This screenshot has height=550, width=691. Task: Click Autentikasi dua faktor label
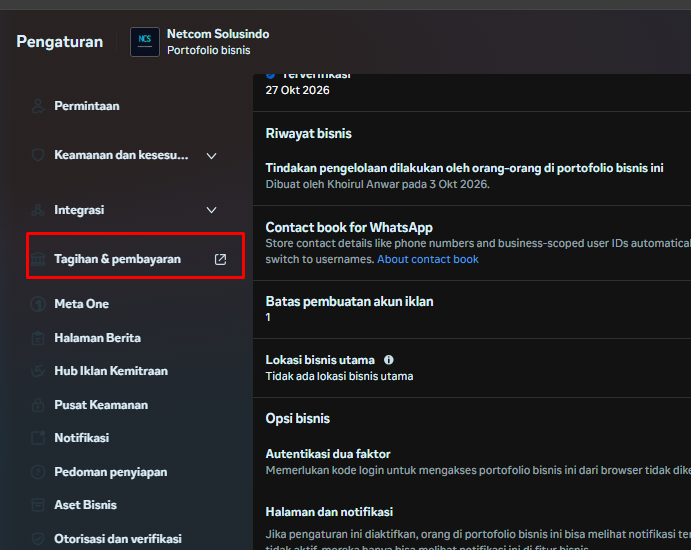tap(328, 454)
